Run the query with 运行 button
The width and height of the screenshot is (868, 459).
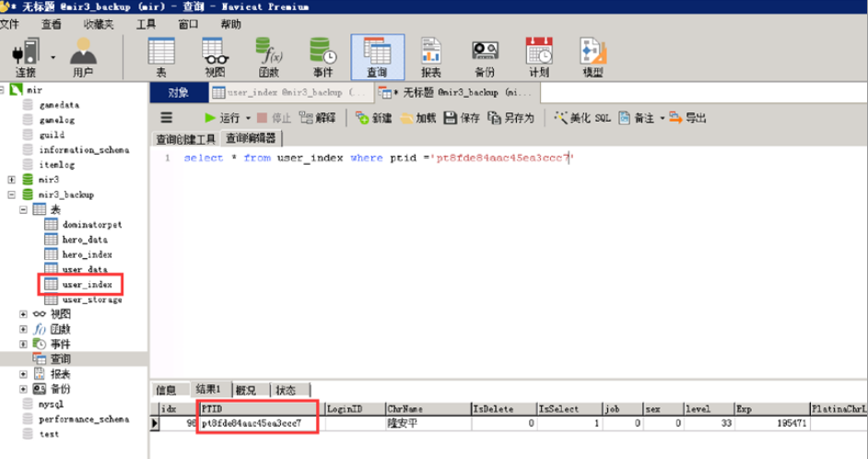(x=222, y=118)
